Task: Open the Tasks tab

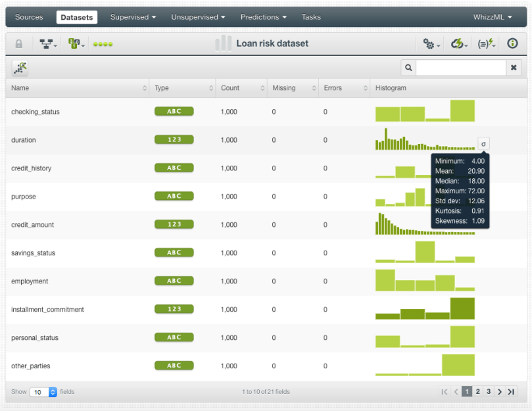Action: [x=311, y=17]
